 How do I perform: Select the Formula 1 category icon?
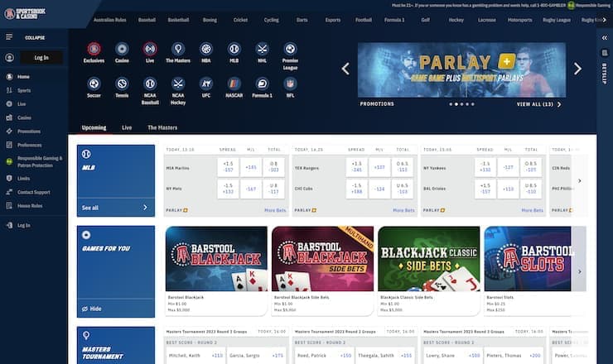click(263, 84)
